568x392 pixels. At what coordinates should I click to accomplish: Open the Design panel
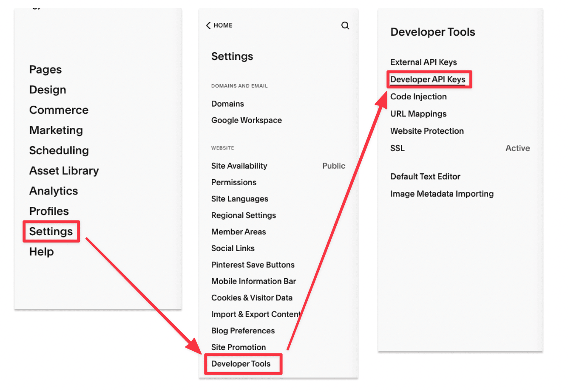pos(48,90)
